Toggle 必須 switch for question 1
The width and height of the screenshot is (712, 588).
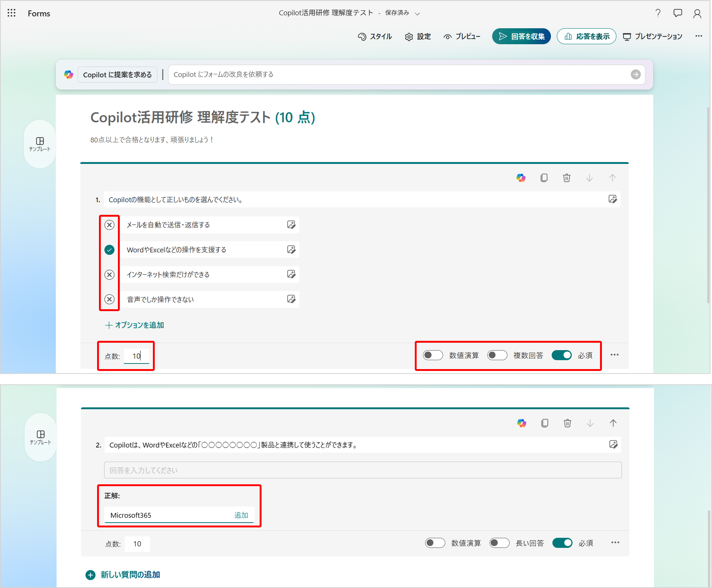561,355
